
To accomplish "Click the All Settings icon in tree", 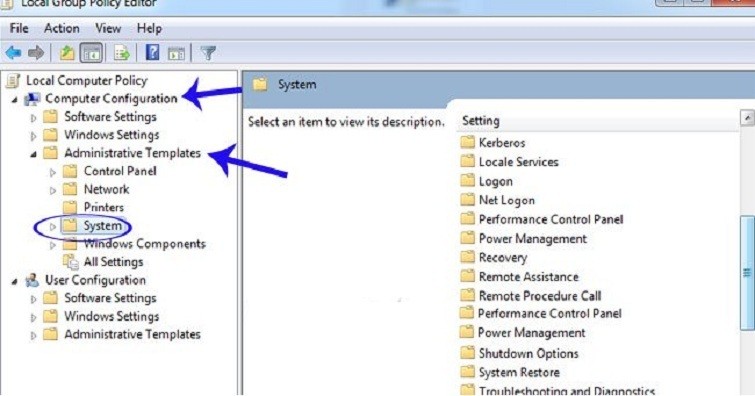I will (71, 262).
